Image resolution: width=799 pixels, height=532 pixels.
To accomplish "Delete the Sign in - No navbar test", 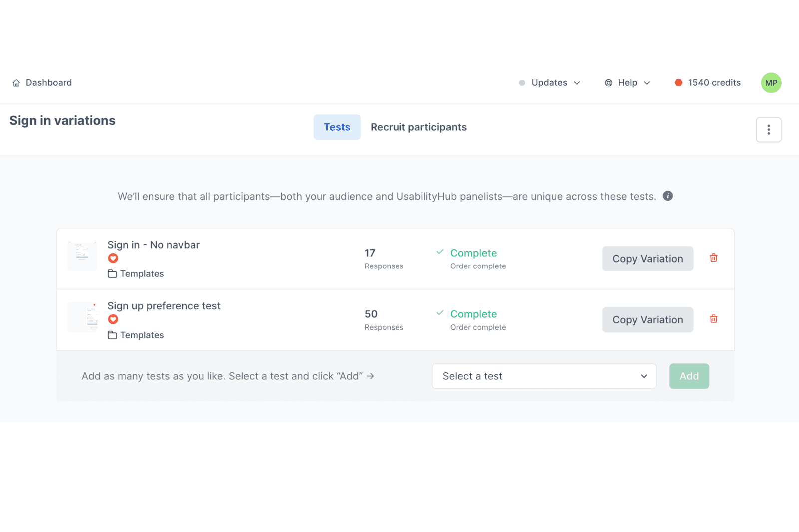I will coord(714,258).
